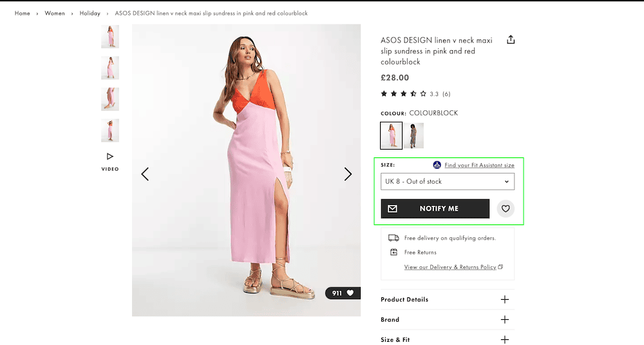Screen dimensions: 644x345
Task: Click the delivery truck icon
Action: 393,238
